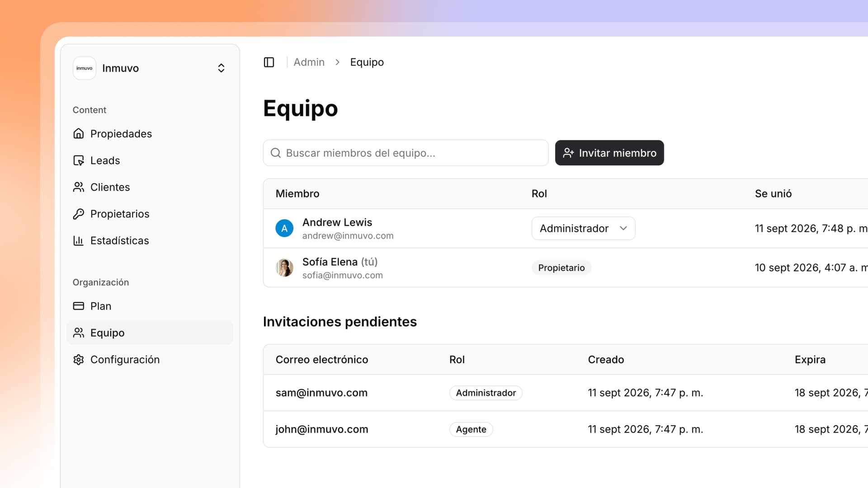
Task: Toggle the sidebar panel icon
Action: [x=269, y=62]
